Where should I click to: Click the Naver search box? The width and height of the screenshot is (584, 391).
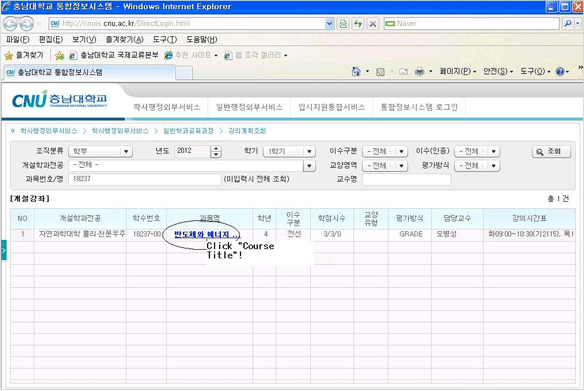pos(472,24)
